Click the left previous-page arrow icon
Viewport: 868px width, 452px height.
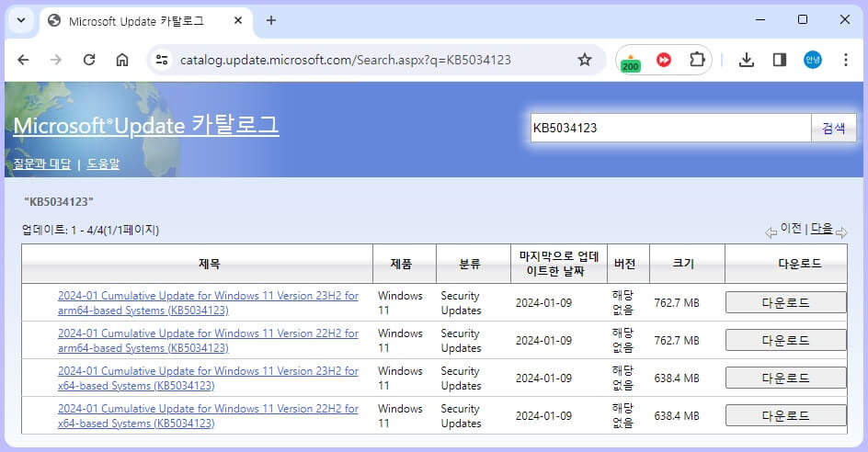coord(771,233)
